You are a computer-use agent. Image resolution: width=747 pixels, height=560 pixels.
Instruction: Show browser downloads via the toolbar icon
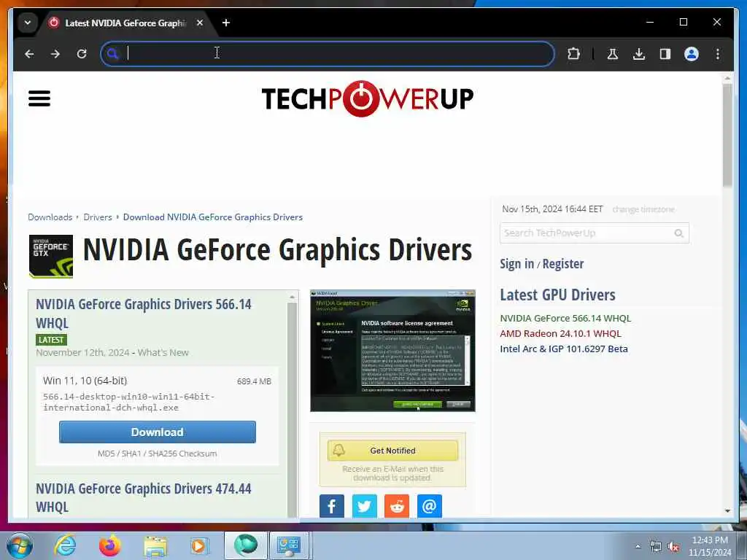(639, 54)
